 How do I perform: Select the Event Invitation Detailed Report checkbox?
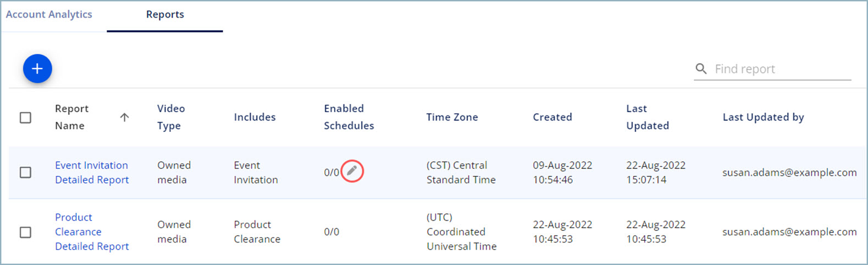point(25,173)
